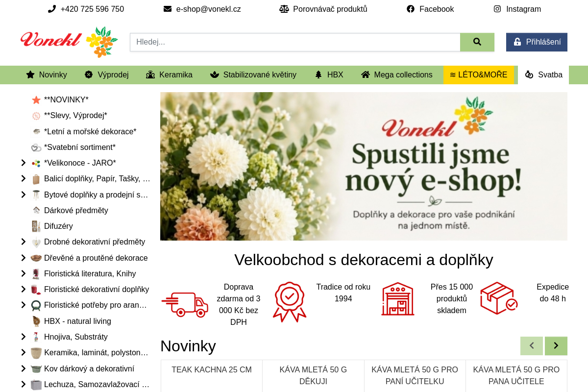The width and height of the screenshot is (588, 392).
Task: Expand the Bytové doplňky a prodejní category
Action: (23, 195)
